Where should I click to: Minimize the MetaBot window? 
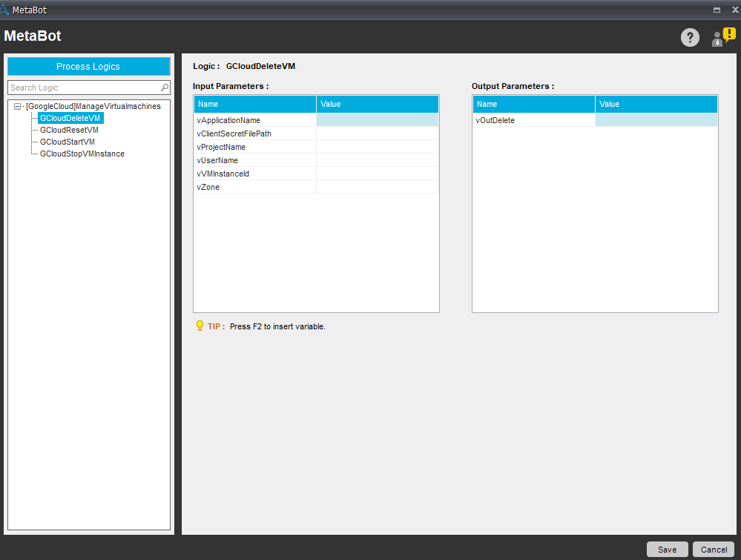717,10
